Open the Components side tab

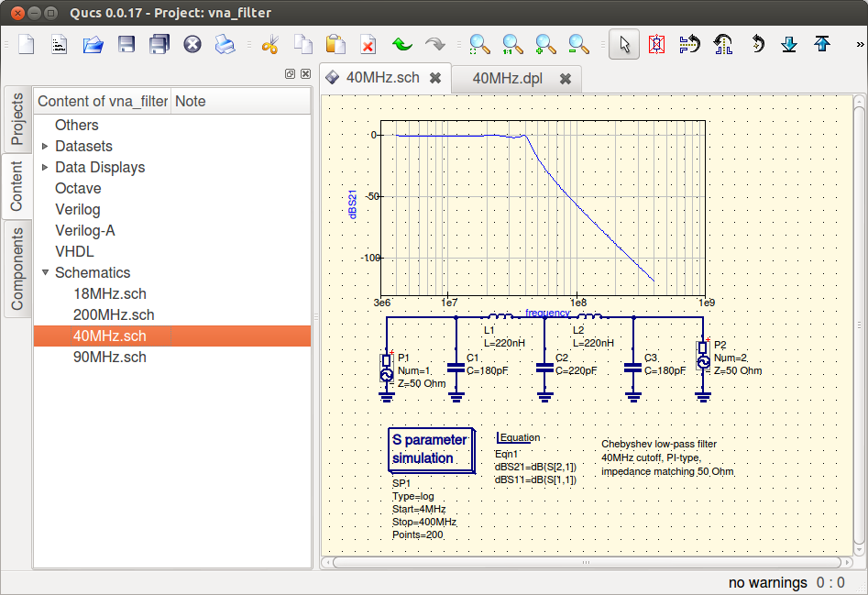coord(16,269)
